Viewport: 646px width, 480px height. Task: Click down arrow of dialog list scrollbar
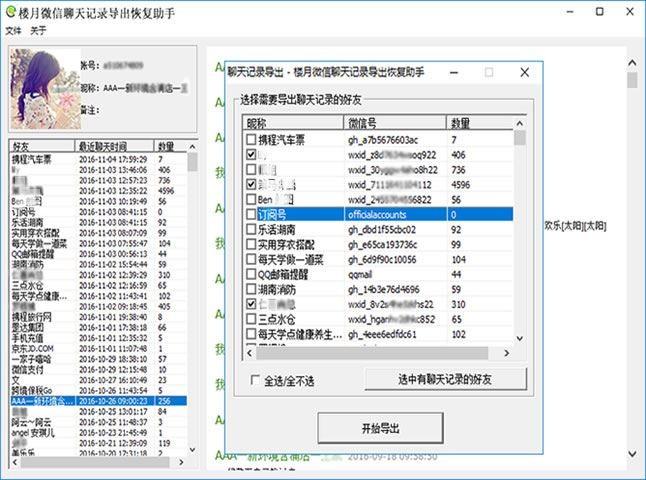[x=520, y=339]
